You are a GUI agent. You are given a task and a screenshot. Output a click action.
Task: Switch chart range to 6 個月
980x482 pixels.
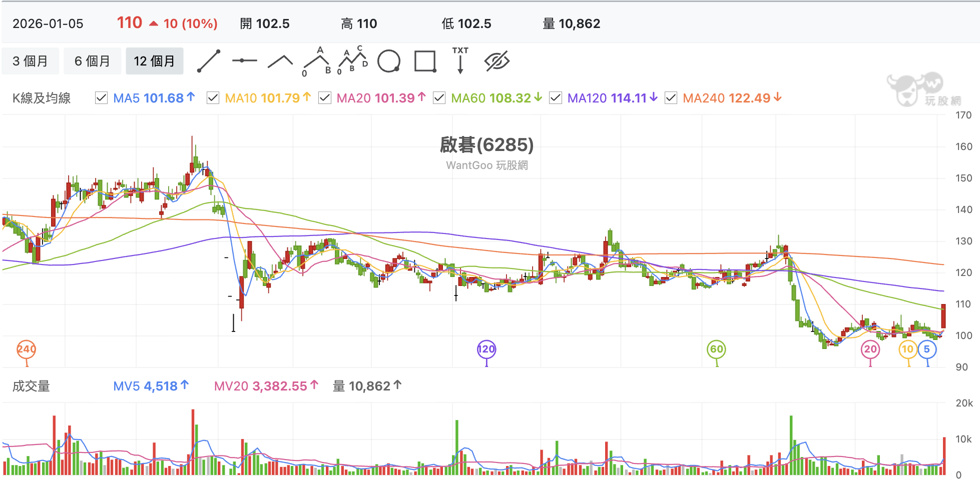click(x=93, y=61)
